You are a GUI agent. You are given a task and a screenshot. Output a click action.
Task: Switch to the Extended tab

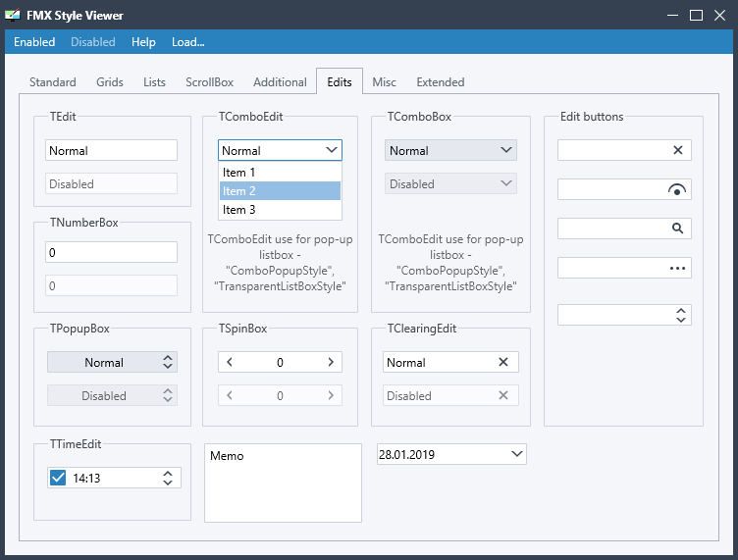[x=440, y=82]
